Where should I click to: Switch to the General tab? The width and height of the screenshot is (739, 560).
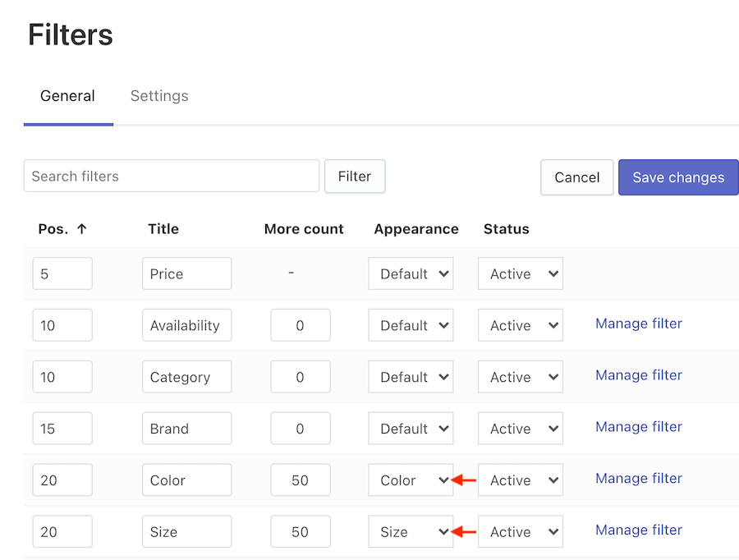[x=67, y=96]
